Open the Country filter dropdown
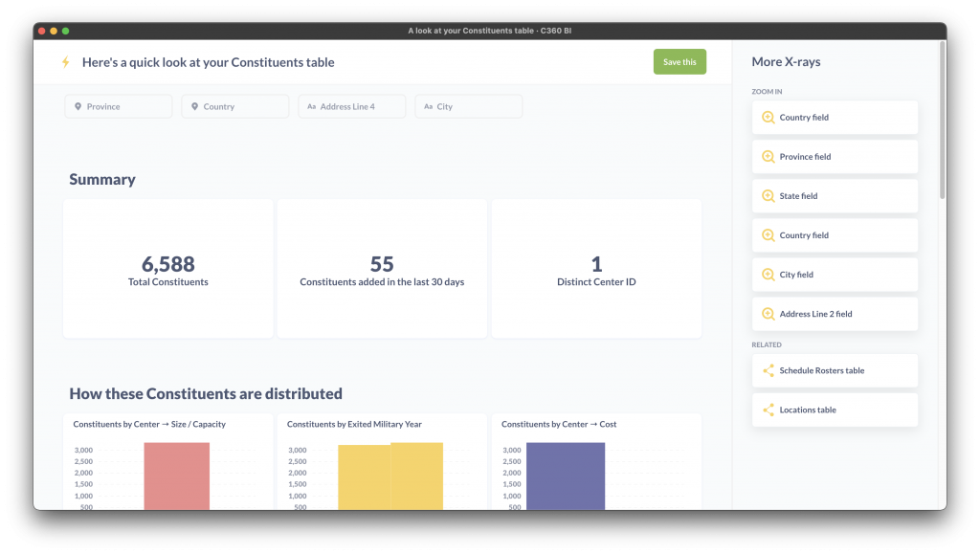Screen dimensions: 980x554 pos(234,106)
